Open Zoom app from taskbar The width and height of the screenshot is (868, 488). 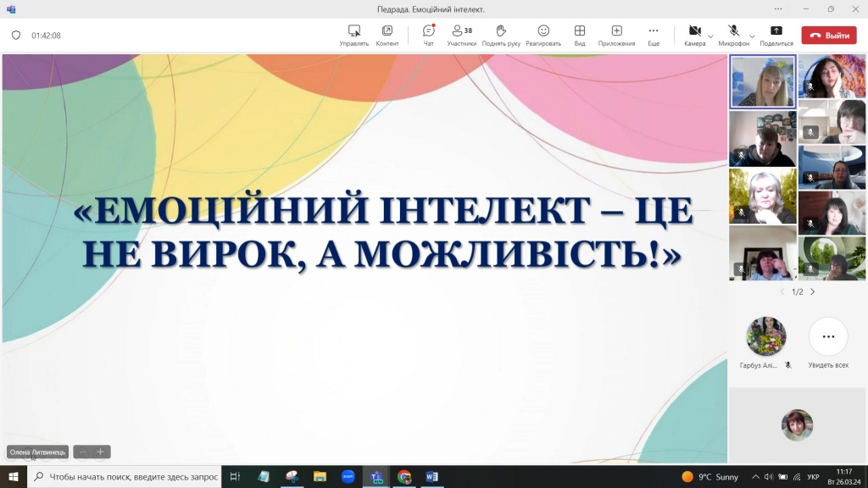pos(348,476)
